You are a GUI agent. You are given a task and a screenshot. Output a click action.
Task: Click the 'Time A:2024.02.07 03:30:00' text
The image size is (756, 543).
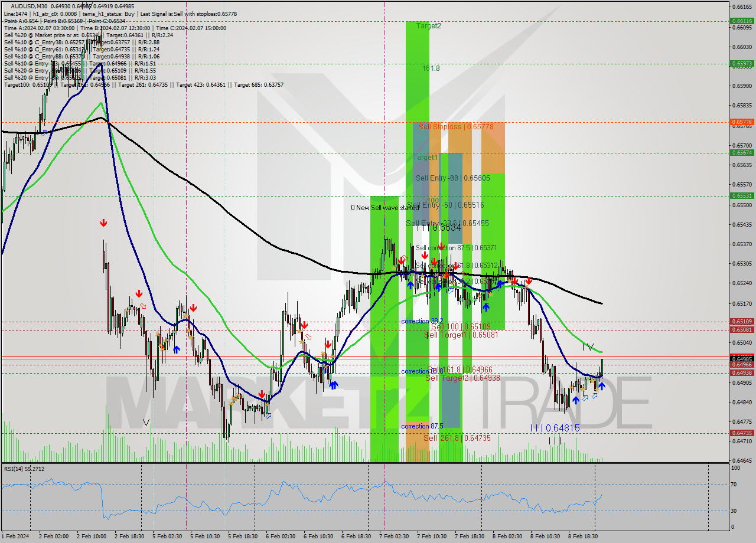pyautogui.click(x=39, y=28)
